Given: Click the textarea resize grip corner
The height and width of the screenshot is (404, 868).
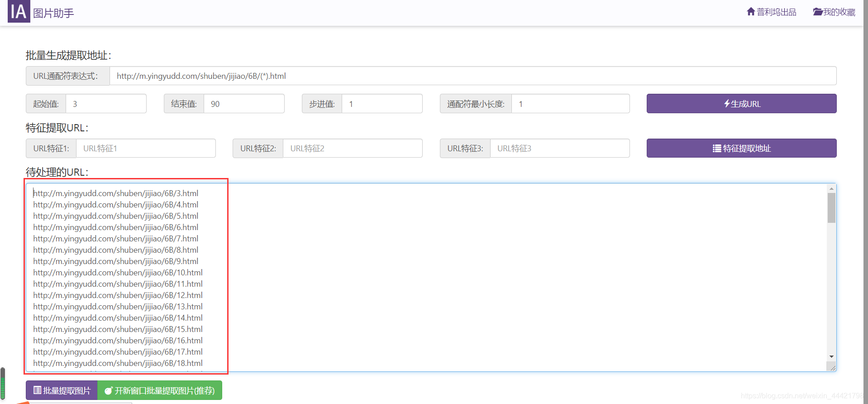Looking at the screenshot, I should coord(832,367).
